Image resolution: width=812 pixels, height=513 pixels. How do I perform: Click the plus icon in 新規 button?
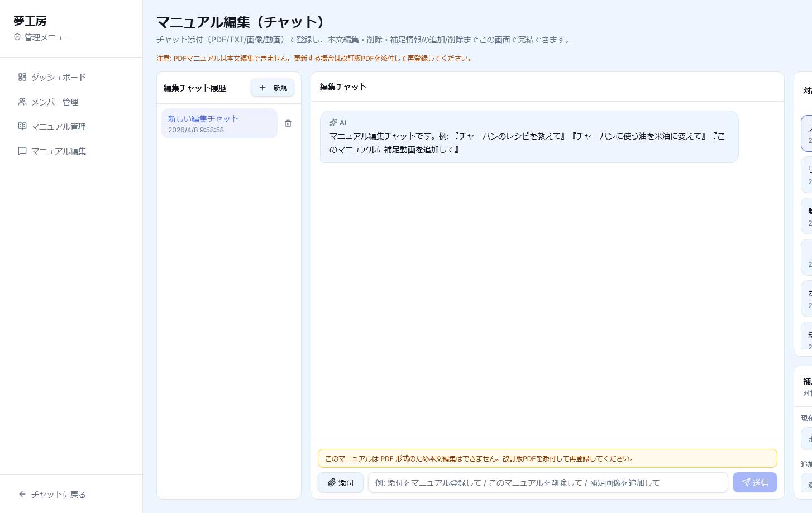point(262,88)
